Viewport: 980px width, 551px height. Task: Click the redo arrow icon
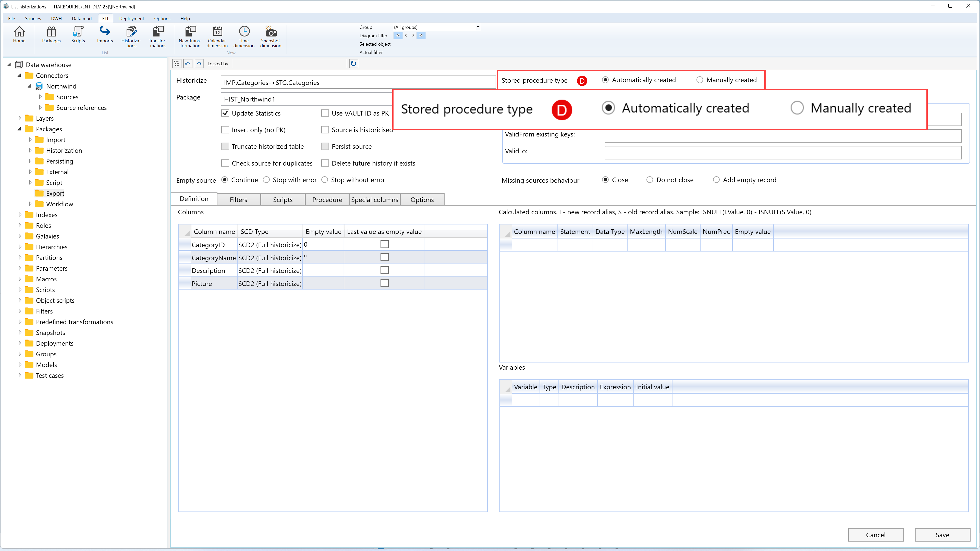[199, 64]
